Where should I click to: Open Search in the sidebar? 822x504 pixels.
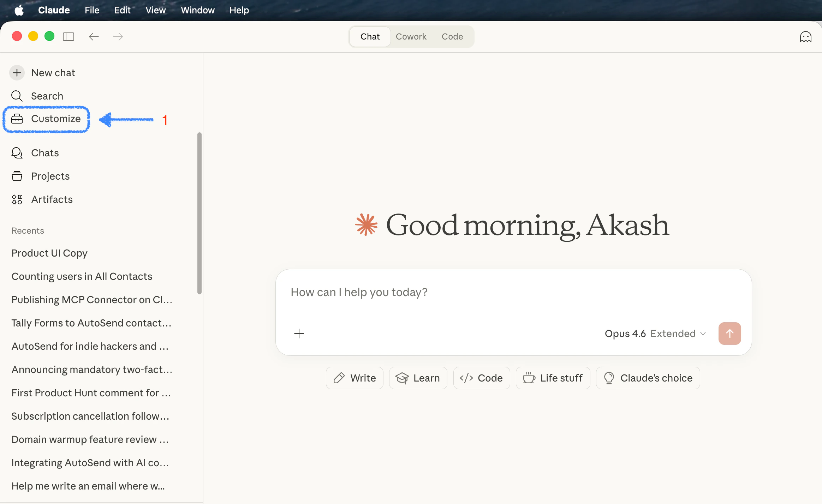coord(47,96)
